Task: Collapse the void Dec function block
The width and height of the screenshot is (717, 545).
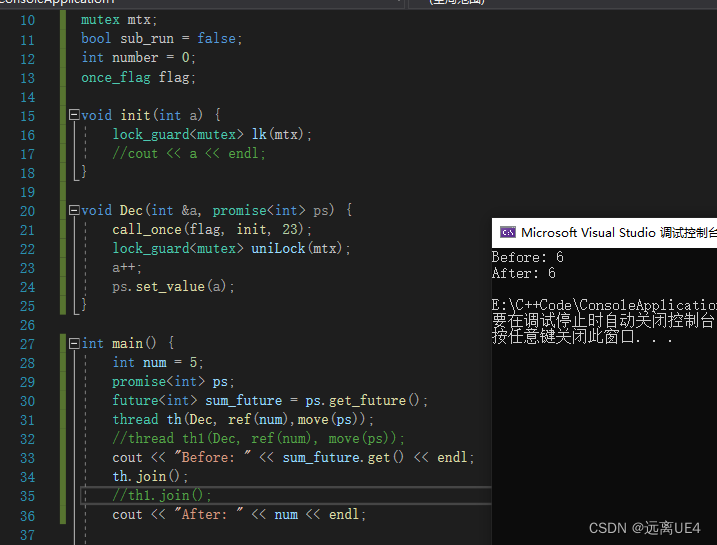Action: [x=74, y=210]
